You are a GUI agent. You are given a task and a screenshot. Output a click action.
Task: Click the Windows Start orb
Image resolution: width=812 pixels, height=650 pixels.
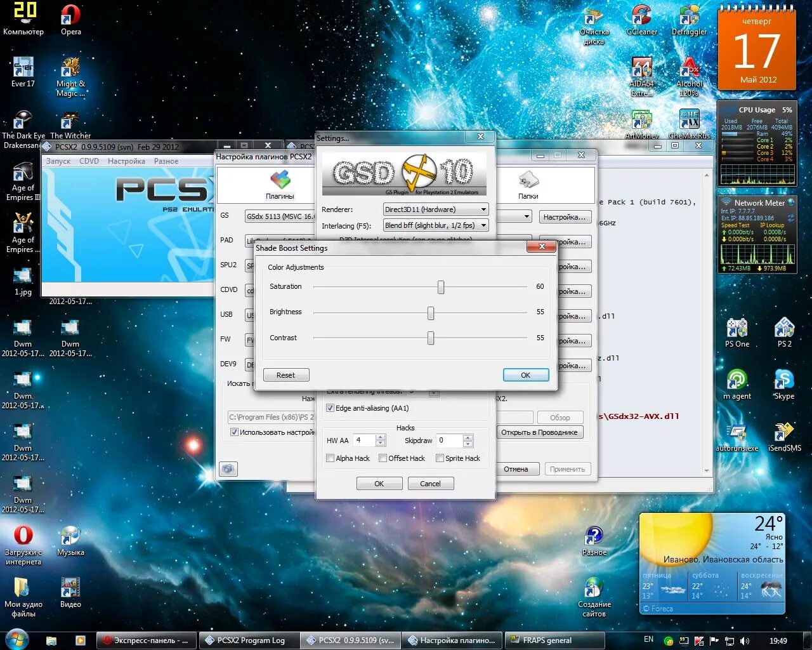coord(17,639)
